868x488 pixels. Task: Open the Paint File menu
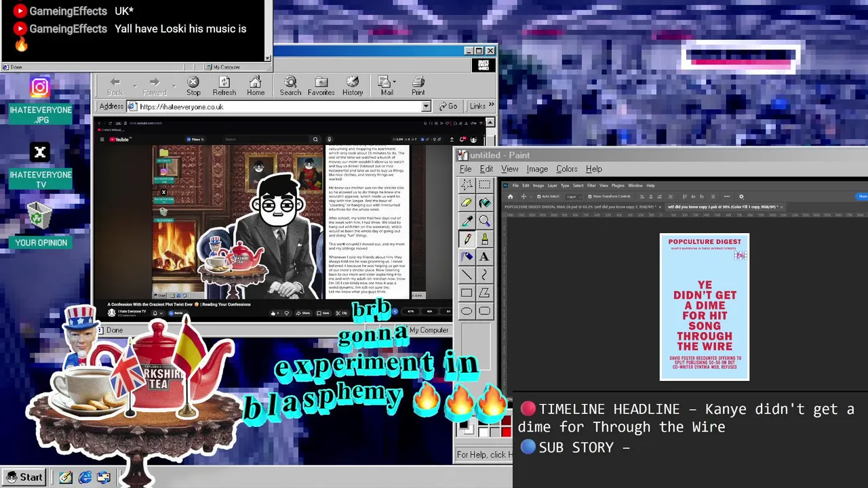click(466, 169)
